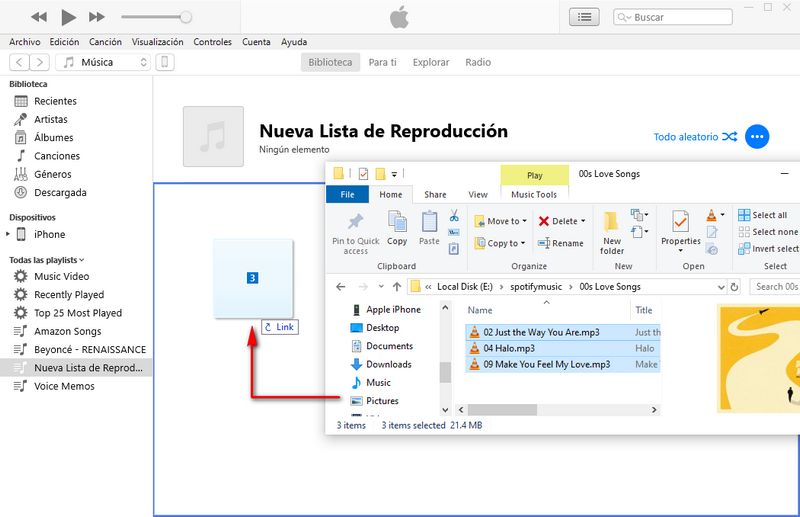Switch to the Para ti tab
The width and height of the screenshot is (800, 517).
tap(383, 62)
